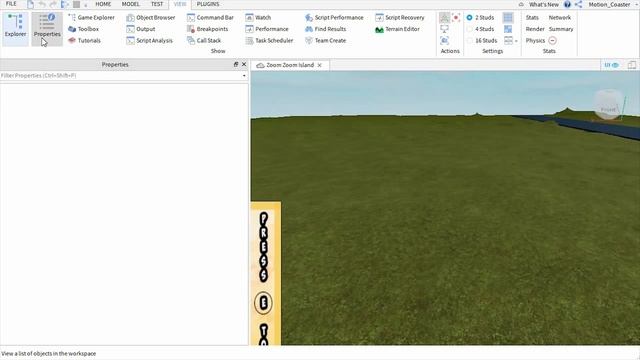Show Network stats
Screen dimensions: 640x360
pos(560,18)
